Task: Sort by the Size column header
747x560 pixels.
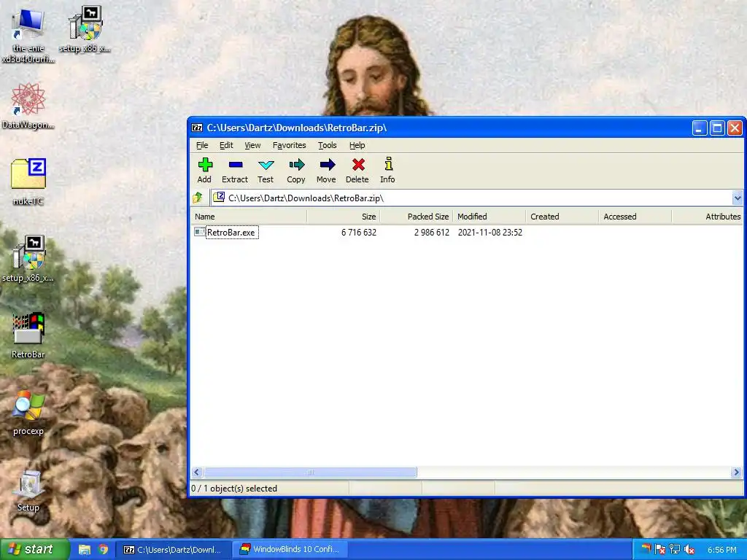Action: [344, 217]
